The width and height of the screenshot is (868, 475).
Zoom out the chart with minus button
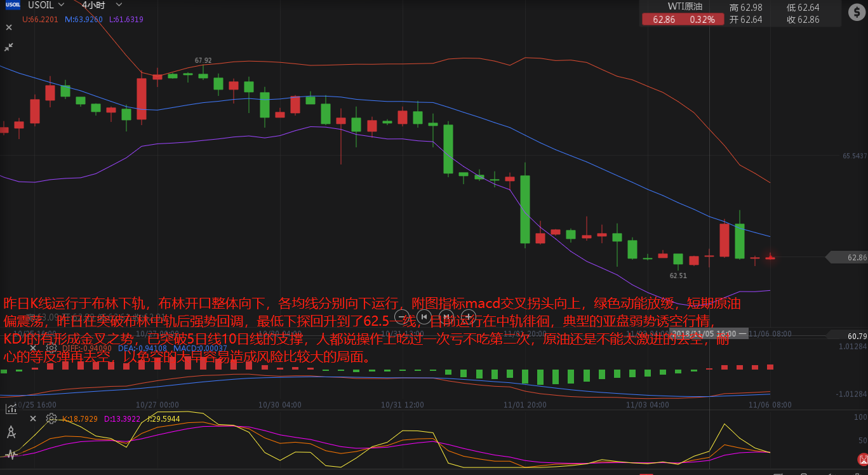click(x=401, y=316)
